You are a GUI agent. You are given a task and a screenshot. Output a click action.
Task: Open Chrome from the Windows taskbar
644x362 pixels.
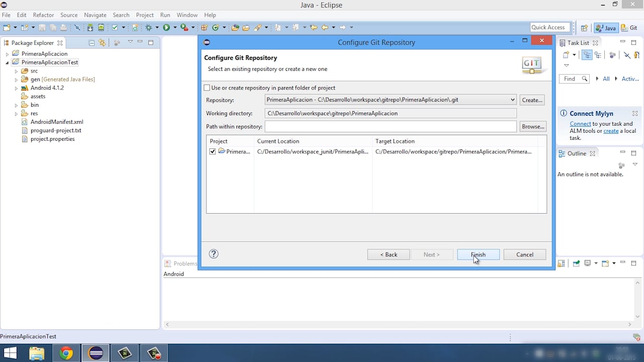[x=66, y=353]
